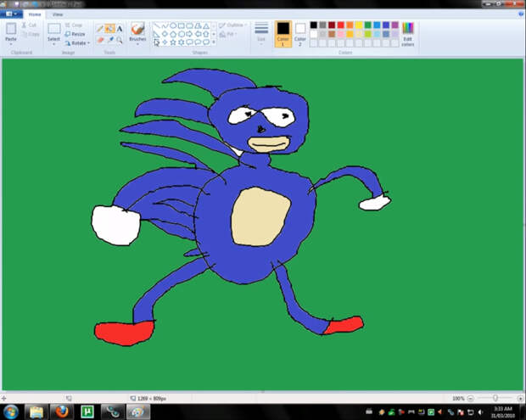Click the '100%' zoom level text

point(458,398)
